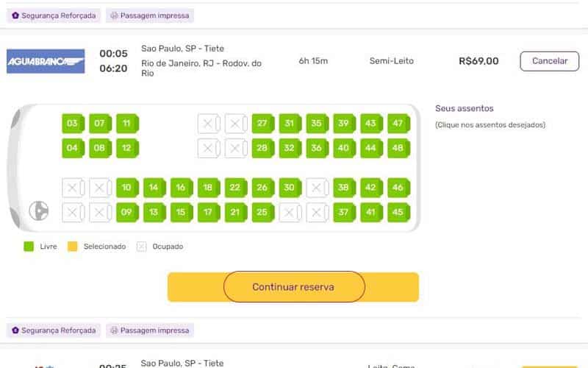Click the yellow Selecionado legend swatch
Screen dimensions: 588x368
pyautogui.click(x=72, y=247)
